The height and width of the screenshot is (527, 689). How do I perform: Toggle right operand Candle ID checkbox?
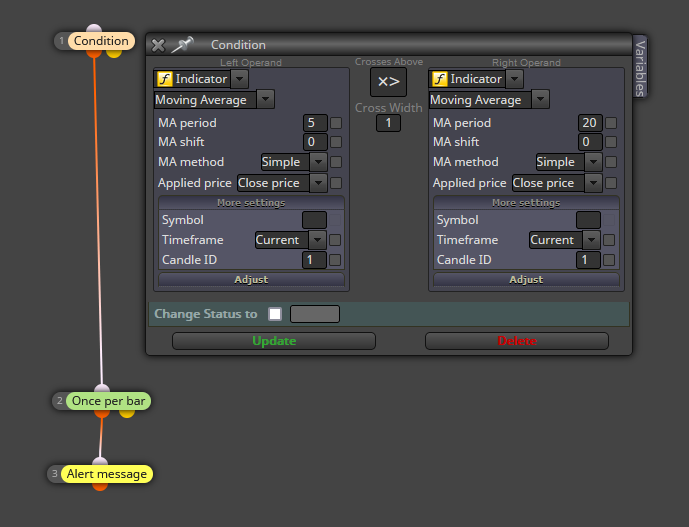609,260
